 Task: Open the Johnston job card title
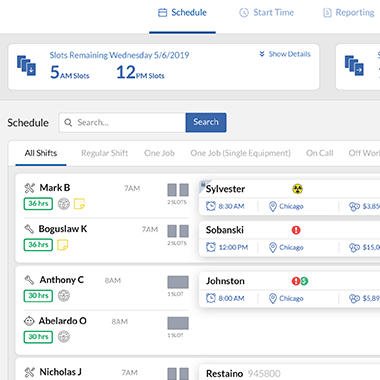coord(225,281)
